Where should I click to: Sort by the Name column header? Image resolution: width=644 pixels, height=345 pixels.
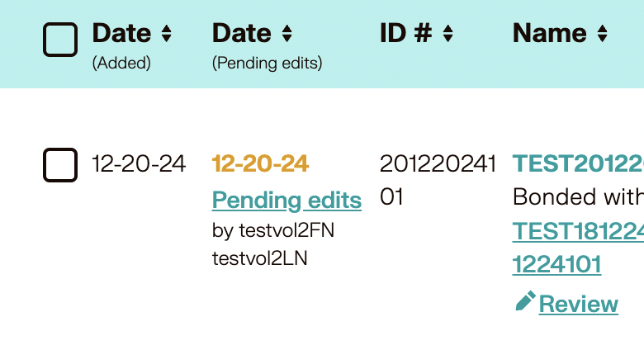click(550, 33)
